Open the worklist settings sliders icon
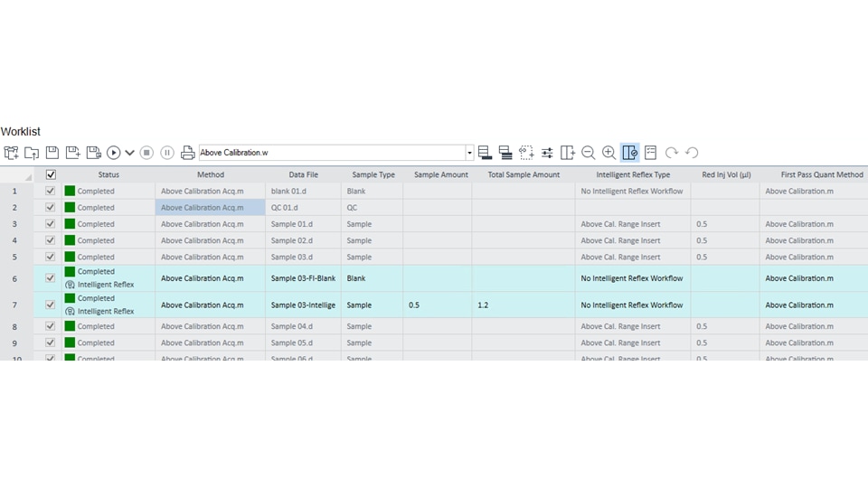The image size is (868, 488). (x=547, y=153)
